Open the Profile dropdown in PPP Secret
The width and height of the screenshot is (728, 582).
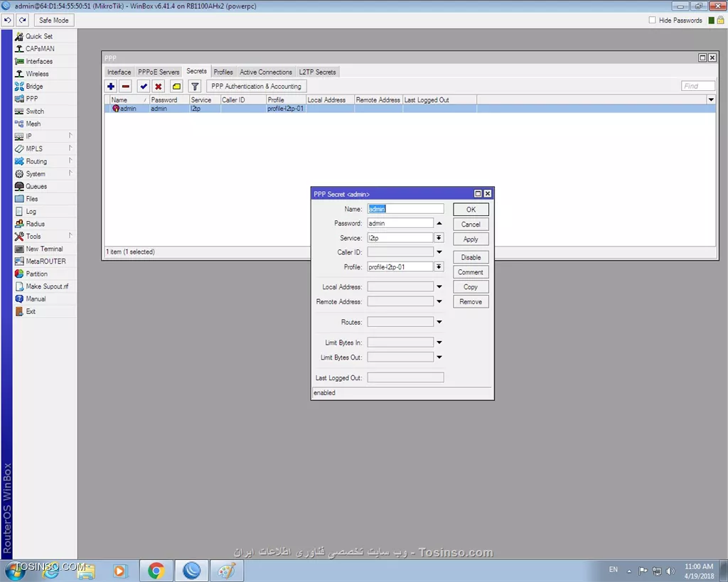pos(439,267)
